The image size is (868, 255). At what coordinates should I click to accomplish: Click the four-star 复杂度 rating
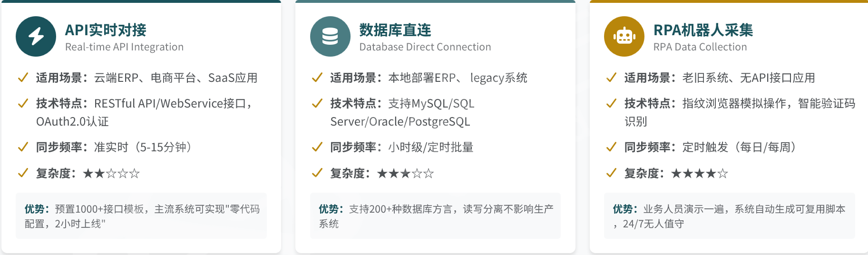[699, 173]
